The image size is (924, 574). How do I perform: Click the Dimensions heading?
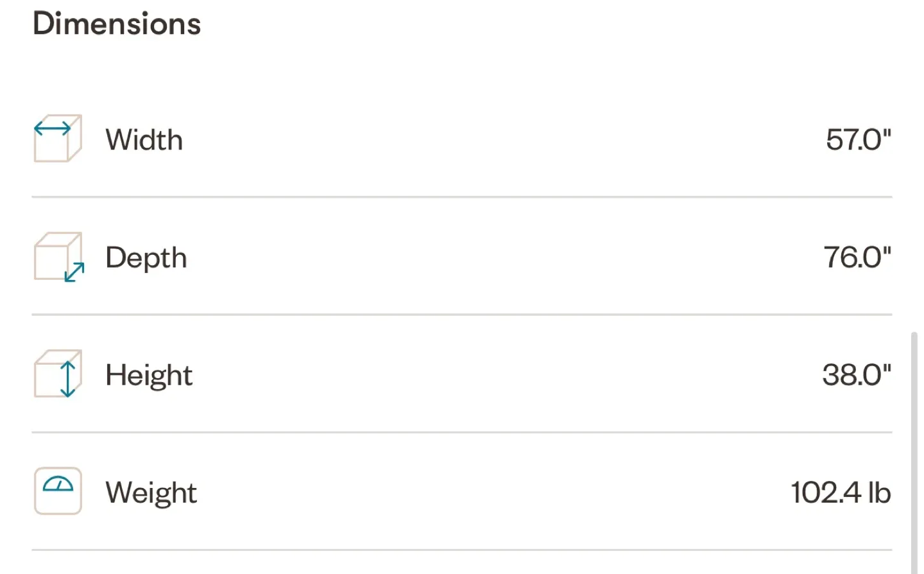117,24
